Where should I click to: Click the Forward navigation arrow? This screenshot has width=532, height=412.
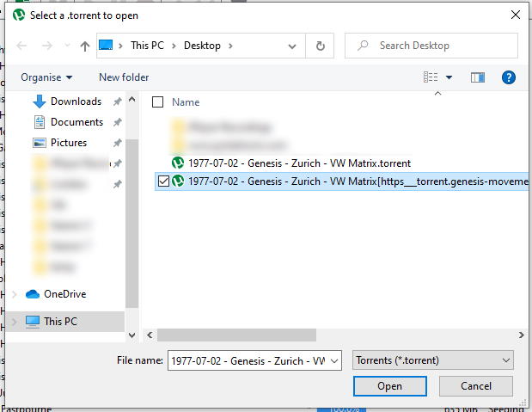coord(46,46)
